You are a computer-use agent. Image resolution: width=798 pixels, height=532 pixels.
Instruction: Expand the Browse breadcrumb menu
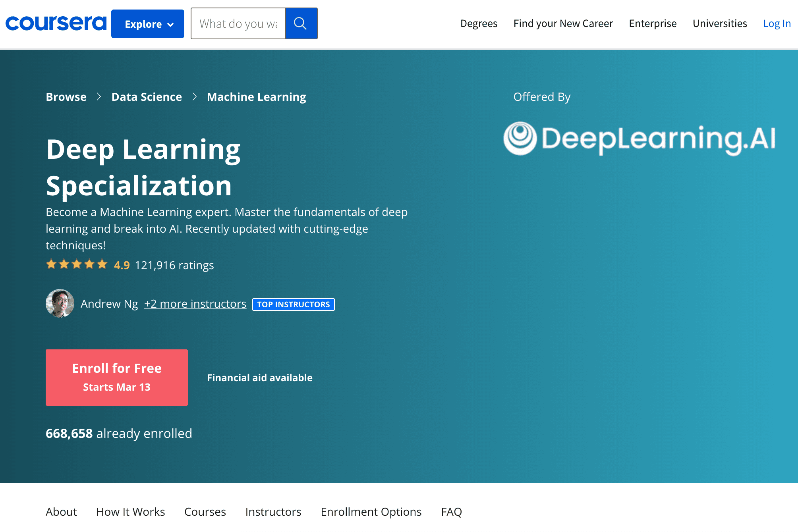66,96
